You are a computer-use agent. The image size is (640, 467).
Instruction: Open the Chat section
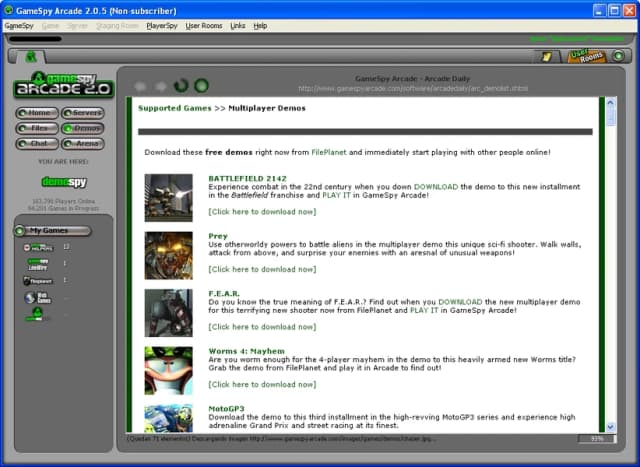click(37, 144)
